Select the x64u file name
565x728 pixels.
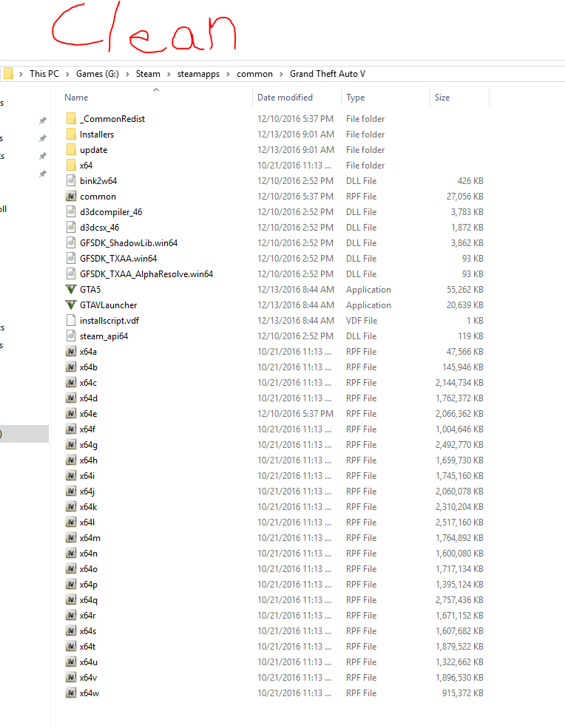pyautogui.click(x=88, y=662)
